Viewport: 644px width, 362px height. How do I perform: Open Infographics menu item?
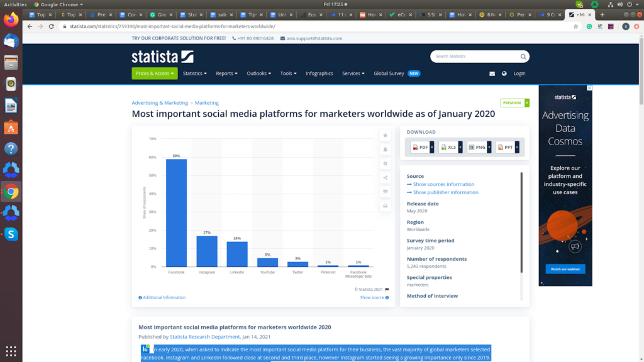(319, 74)
